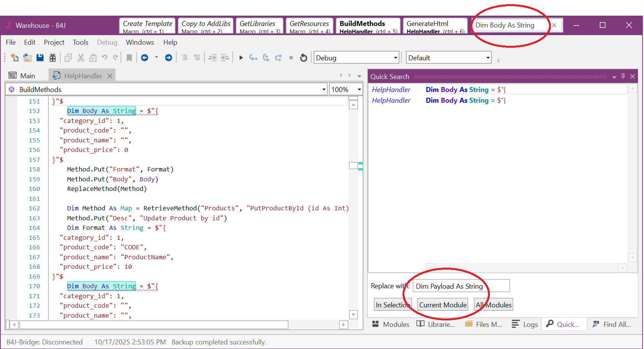Navigate backward with the blue left arrow

pos(145,58)
